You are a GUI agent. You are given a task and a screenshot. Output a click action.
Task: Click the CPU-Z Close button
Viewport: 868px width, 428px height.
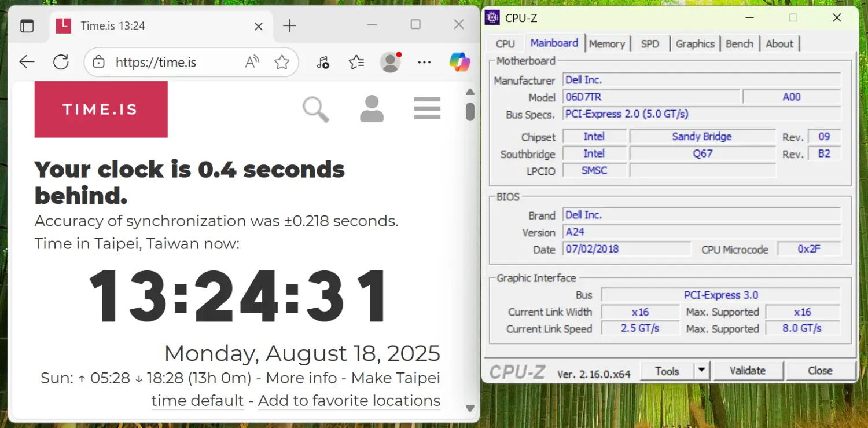click(x=820, y=371)
